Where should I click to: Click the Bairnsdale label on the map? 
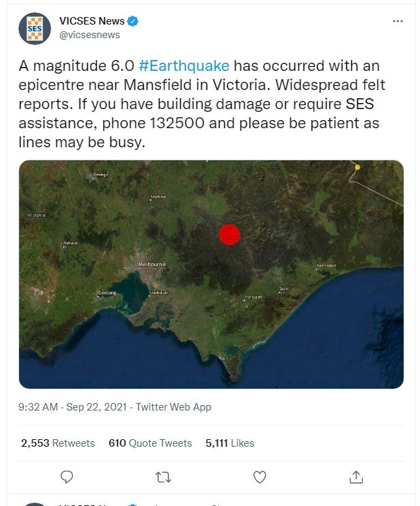pos(327,265)
